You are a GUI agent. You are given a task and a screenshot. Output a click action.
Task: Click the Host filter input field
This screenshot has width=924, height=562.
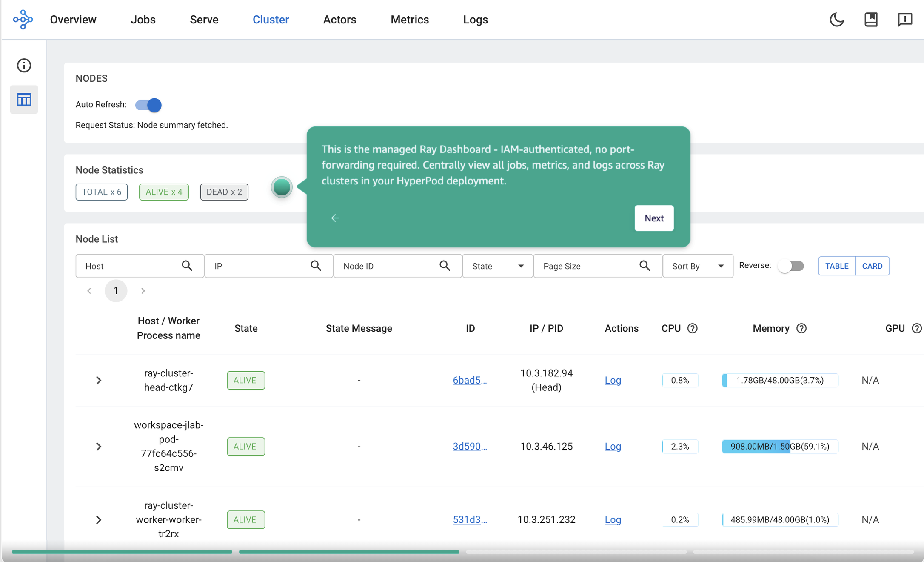point(140,266)
